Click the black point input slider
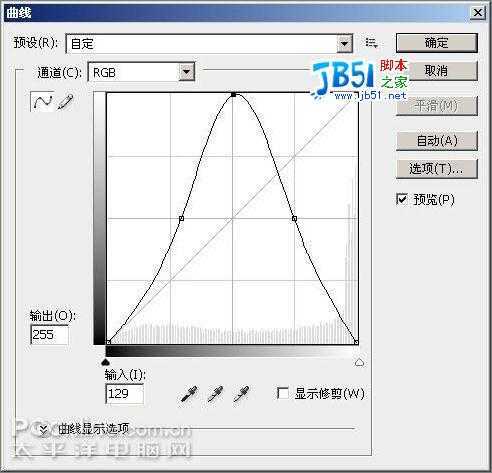 106,362
